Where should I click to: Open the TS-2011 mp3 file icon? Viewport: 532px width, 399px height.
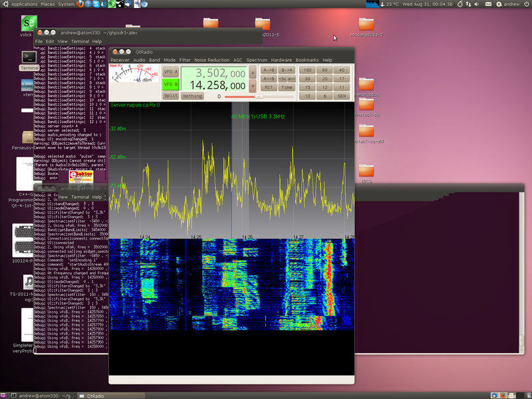(29, 282)
